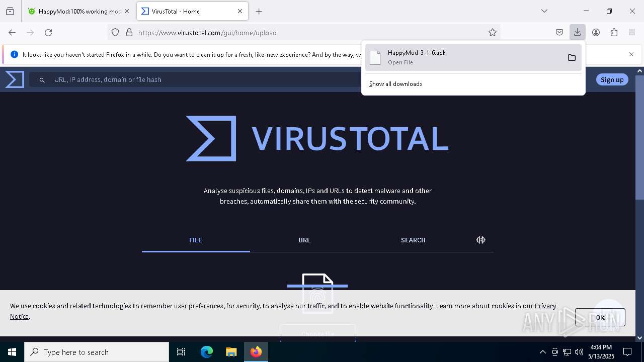Click the VirusTotal sigma logo in header

pyautogui.click(x=15, y=79)
